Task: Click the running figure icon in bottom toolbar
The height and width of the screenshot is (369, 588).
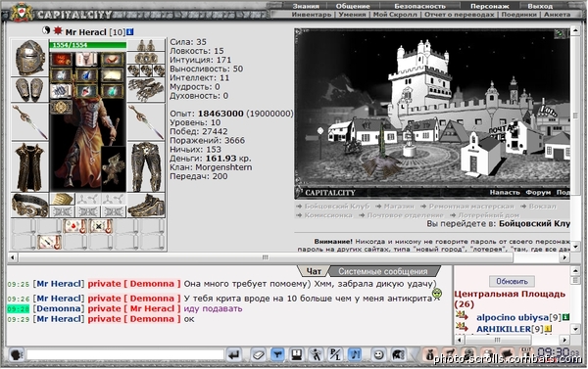Action: pos(316,354)
